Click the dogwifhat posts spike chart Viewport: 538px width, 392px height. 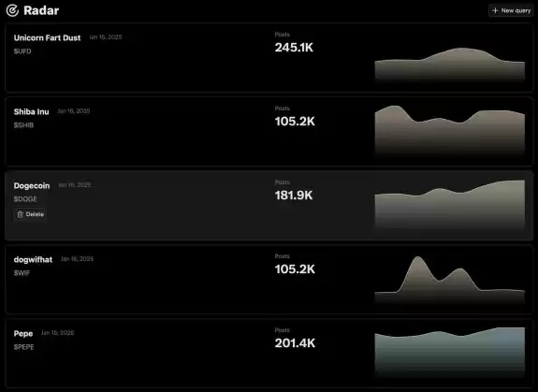pos(449,281)
